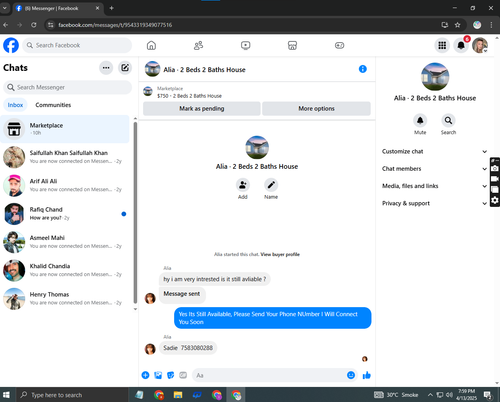
Task: Open the Friends icon in top navigation
Action: (198, 45)
